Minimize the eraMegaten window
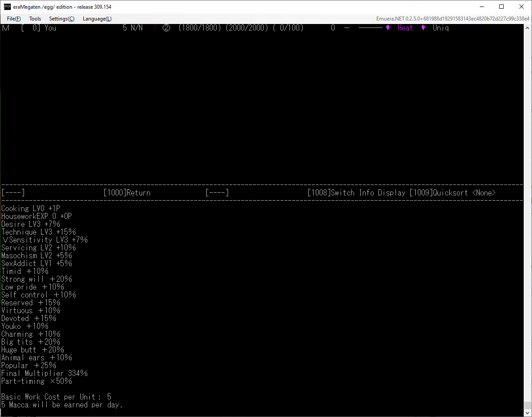Viewport: 532px width, 417px height. [482, 7]
